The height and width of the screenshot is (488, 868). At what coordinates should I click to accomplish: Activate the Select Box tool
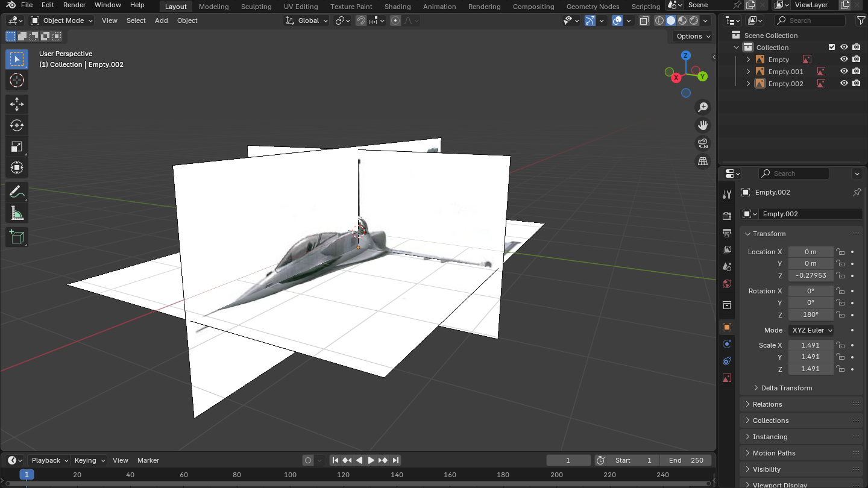coord(17,59)
